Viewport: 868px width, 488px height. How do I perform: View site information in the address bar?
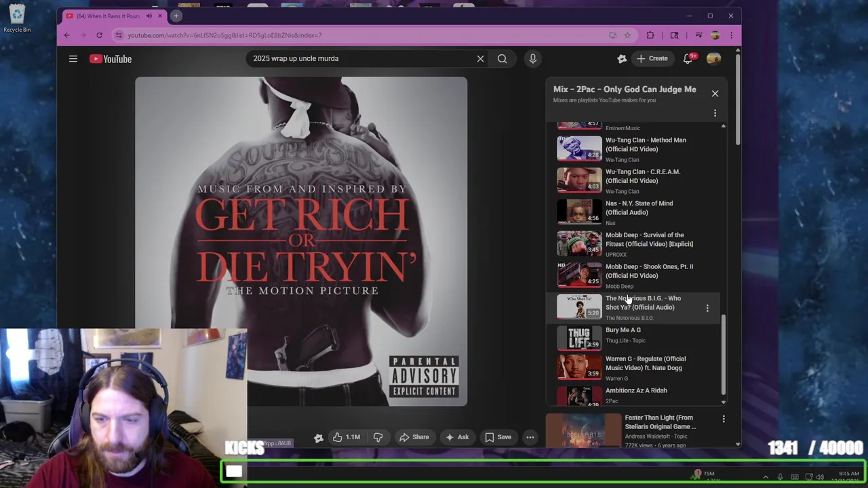coord(118,35)
